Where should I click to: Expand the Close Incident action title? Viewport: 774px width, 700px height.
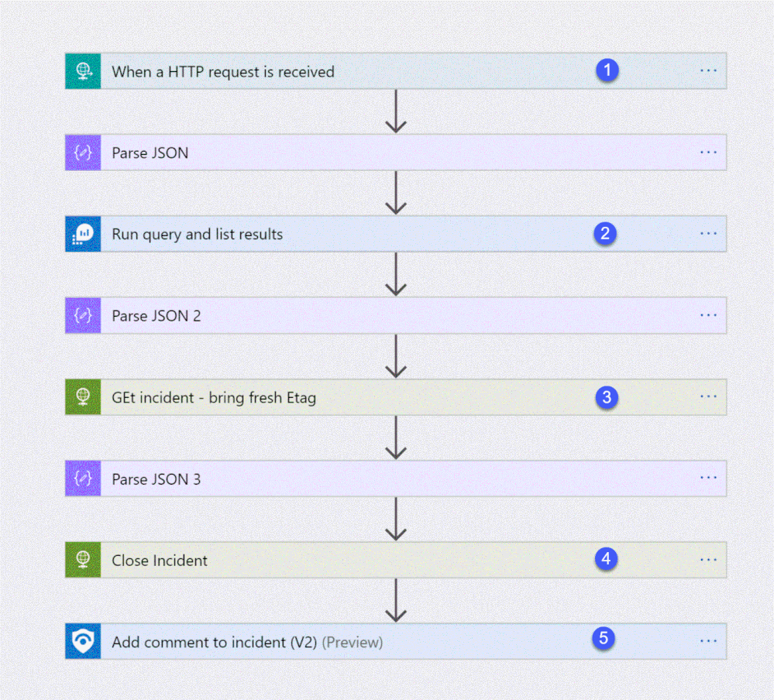coord(160,561)
